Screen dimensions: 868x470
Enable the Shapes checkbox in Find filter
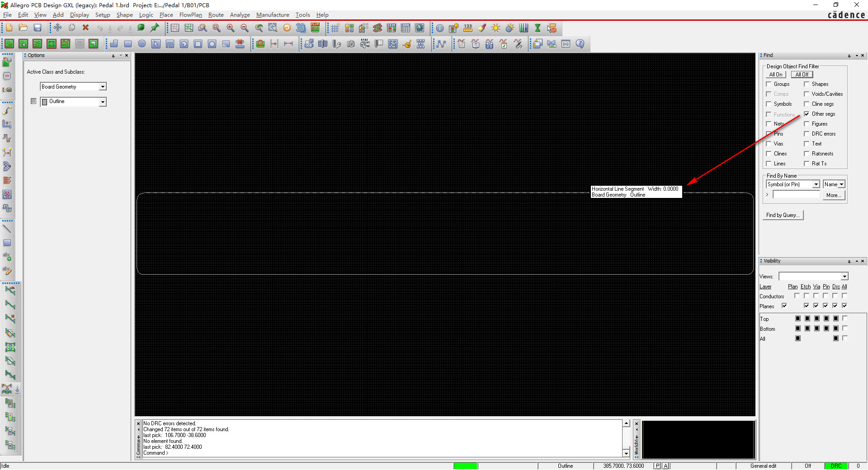pyautogui.click(x=807, y=84)
